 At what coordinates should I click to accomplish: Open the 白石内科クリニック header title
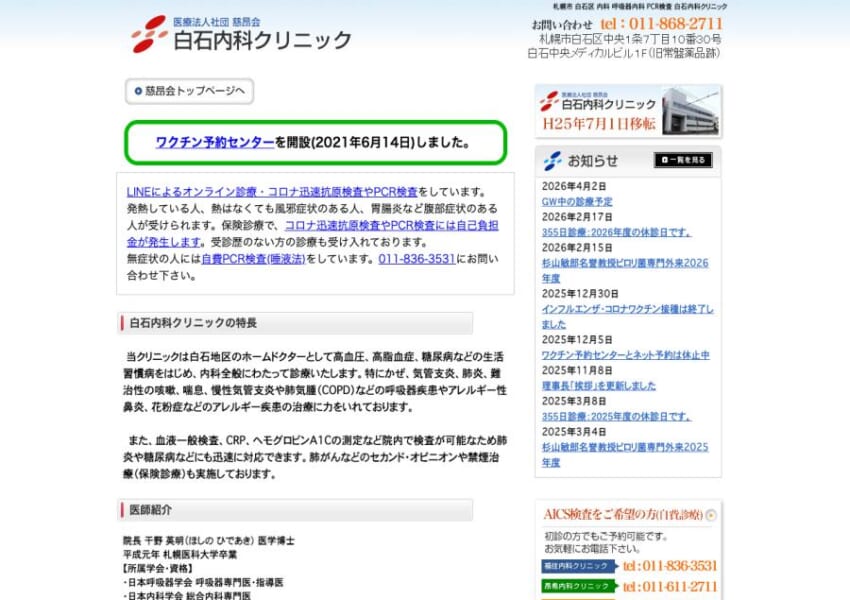pyautogui.click(x=262, y=41)
